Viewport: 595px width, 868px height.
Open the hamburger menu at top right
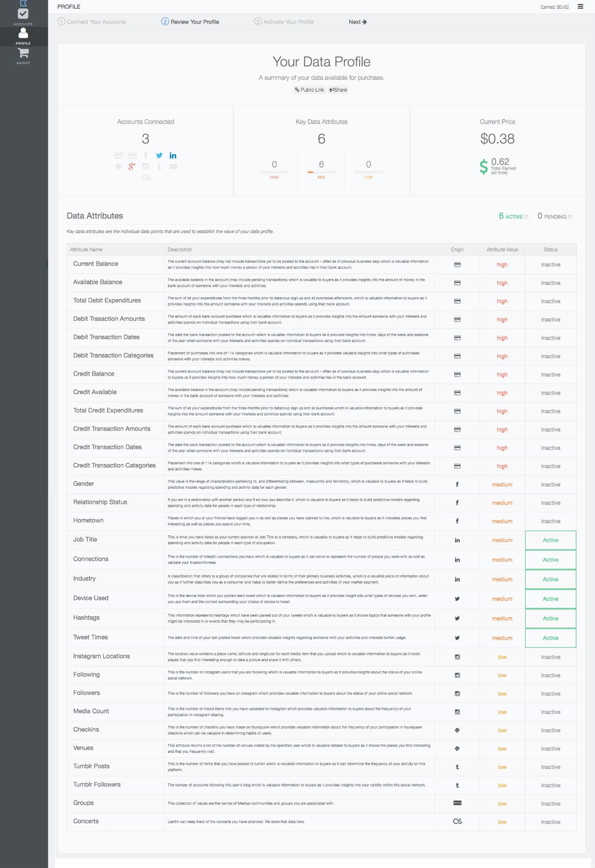580,7
